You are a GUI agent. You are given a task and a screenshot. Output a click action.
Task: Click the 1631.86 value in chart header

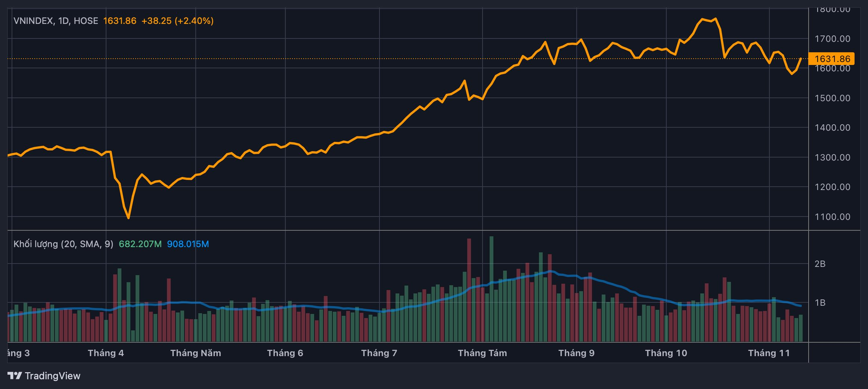120,21
